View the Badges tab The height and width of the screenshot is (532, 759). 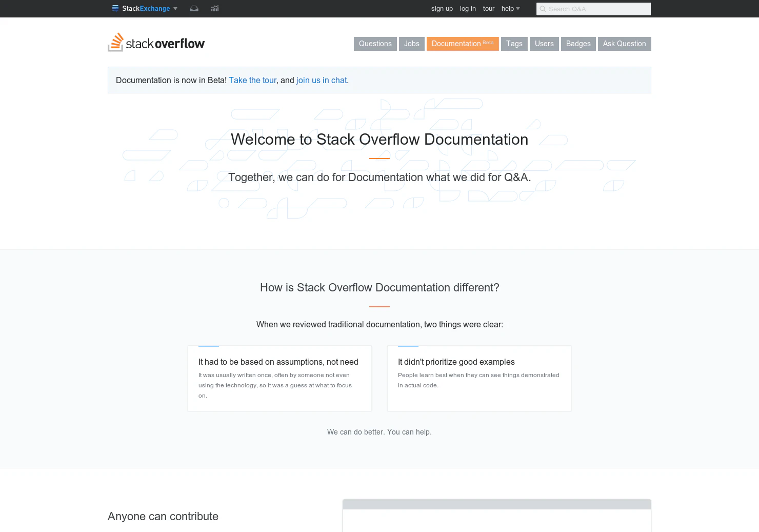[578, 44]
